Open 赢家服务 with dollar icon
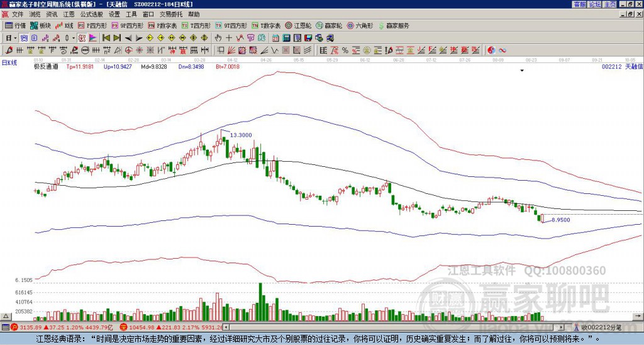Screen dimensions: 644x345 394,25
